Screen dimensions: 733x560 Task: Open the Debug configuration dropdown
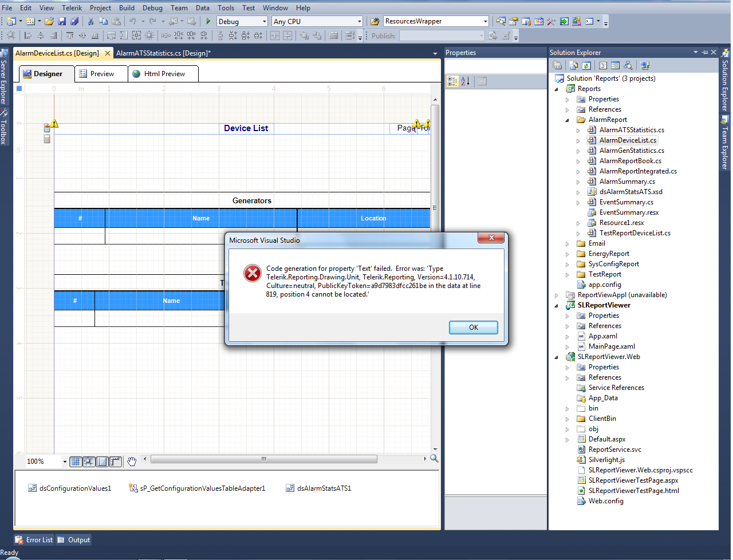pos(265,22)
